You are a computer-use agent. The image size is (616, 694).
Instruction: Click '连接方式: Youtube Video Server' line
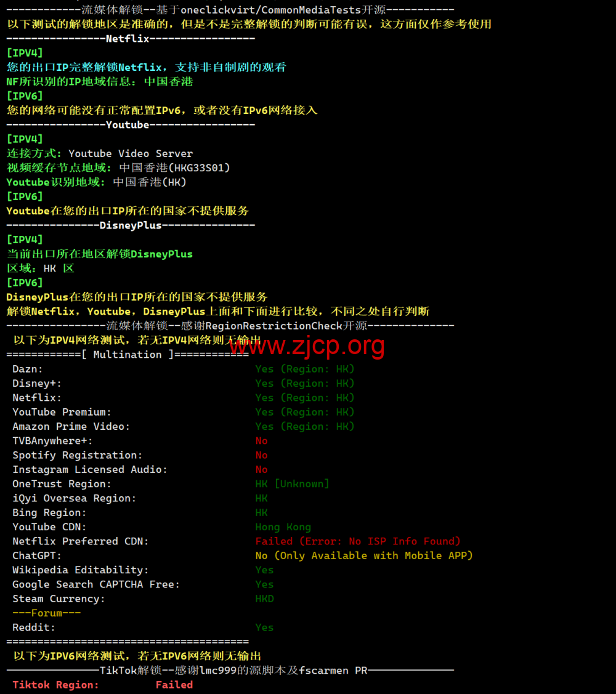(100, 153)
